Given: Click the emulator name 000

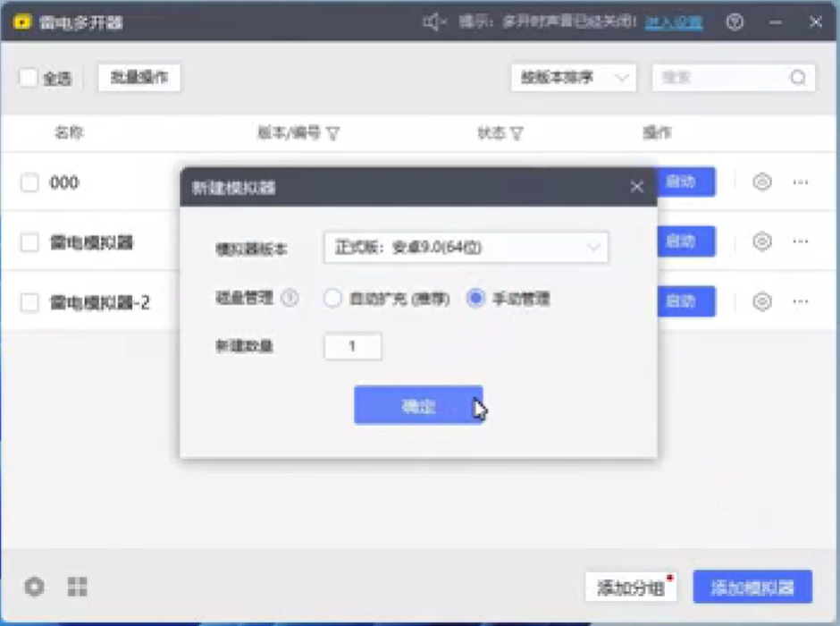Looking at the screenshot, I should coord(64,182).
